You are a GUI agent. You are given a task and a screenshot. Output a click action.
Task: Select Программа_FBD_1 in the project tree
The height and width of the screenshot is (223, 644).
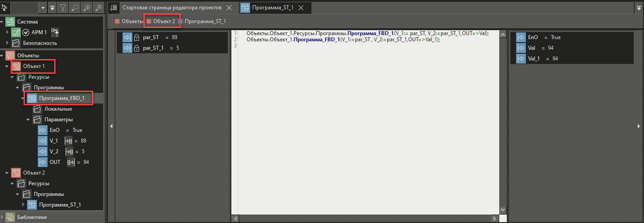[x=61, y=98]
